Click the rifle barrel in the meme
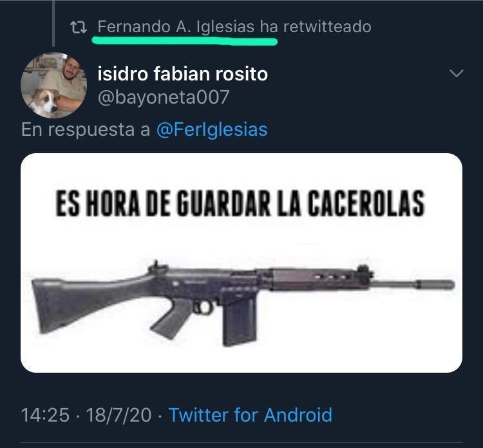The image size is (483, 448). (413, 284)
